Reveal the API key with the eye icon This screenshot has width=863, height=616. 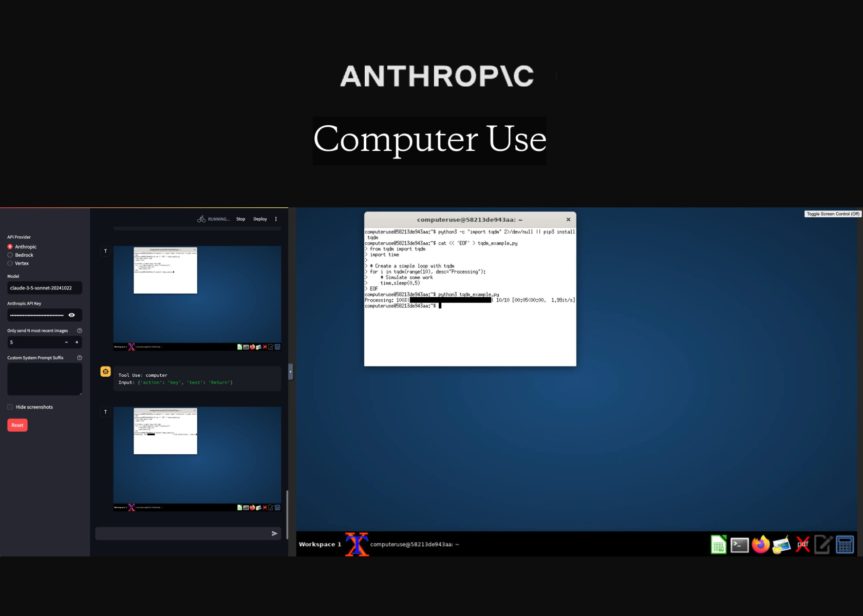[71, 315]
